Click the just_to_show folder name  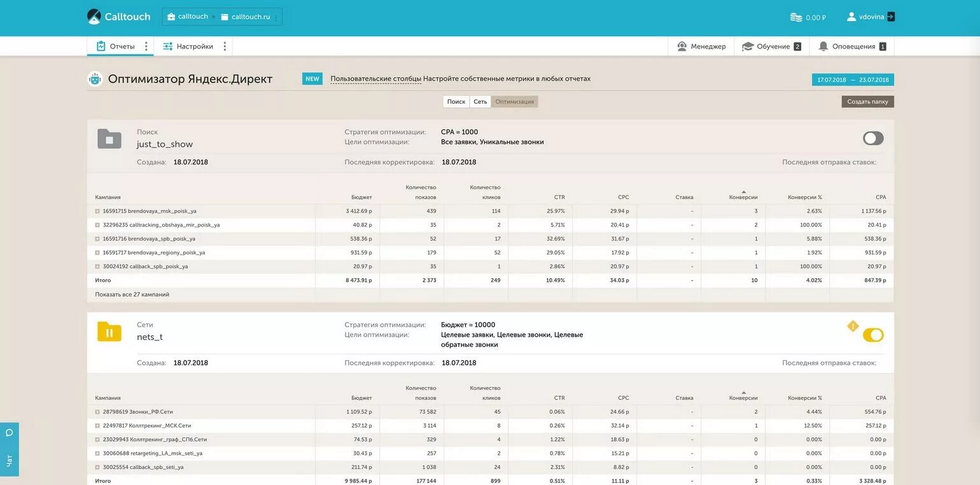pos(165,144)
